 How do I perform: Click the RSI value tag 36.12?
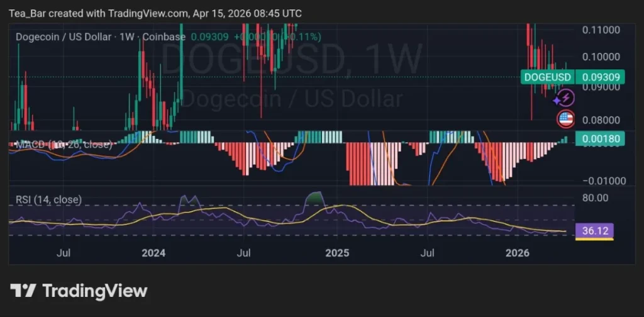pyautogui.click(x=594, y=231)
